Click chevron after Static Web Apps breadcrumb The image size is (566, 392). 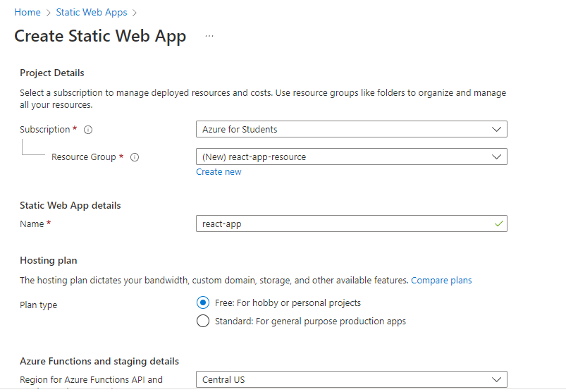(x=134, y=13)
